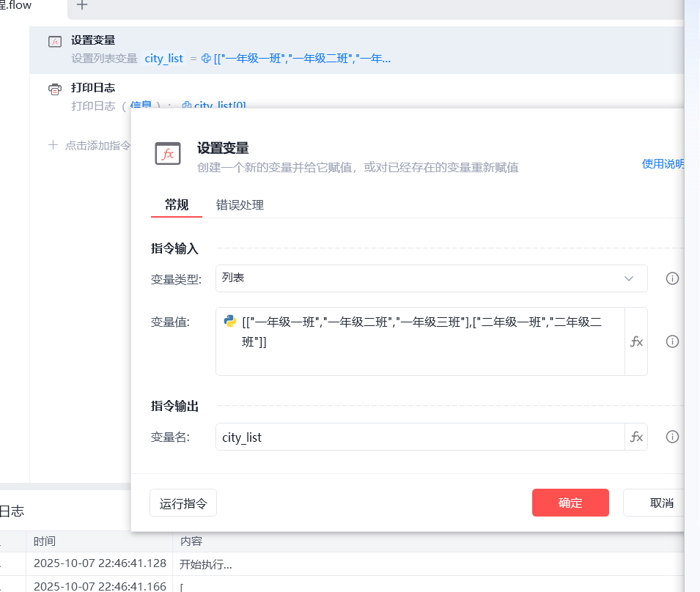Click the 时间 column header in the log
The image size is (700, 592).
[x=45, y=541]
